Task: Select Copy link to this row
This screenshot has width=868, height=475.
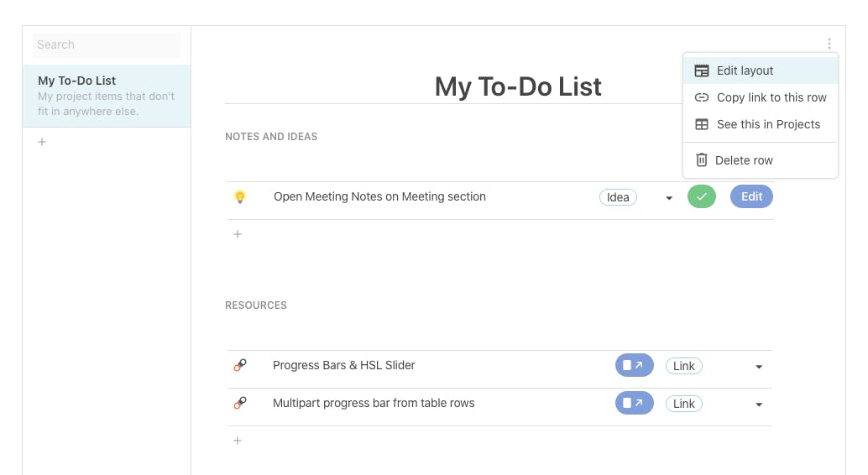Action: (771, 97)
